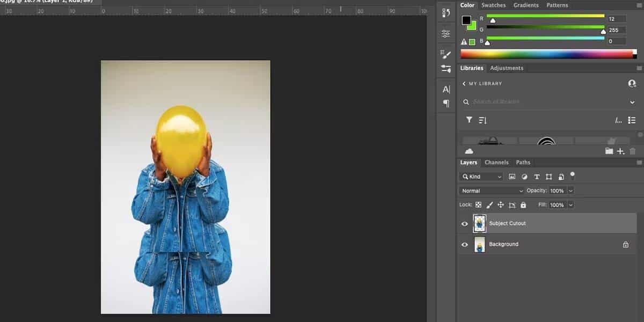
Task: Toggle Lock All on the selected layer
Action: (x=524, y=204)
